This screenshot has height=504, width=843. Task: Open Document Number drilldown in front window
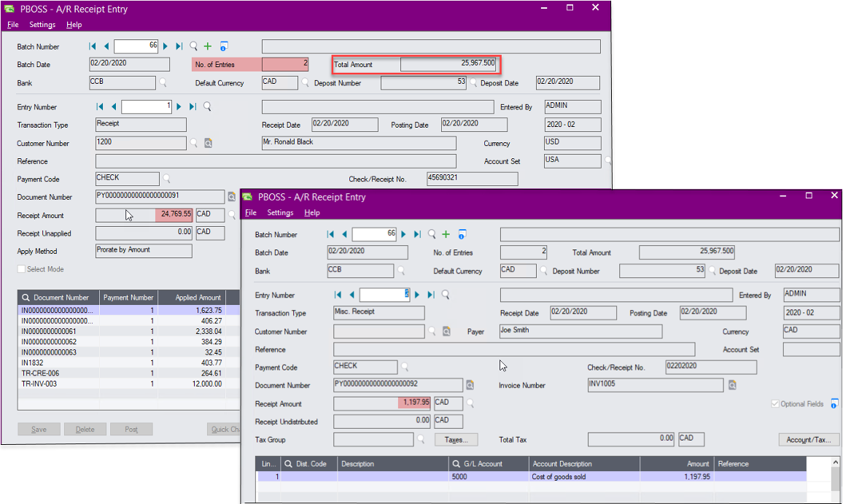[470, 385]
